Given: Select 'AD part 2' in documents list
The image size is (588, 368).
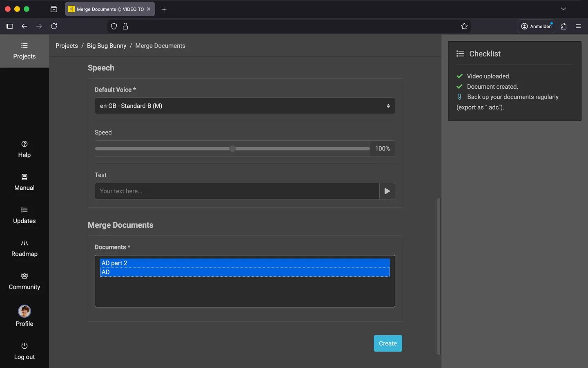Looking at the screenshot, I should click(245, 263).
